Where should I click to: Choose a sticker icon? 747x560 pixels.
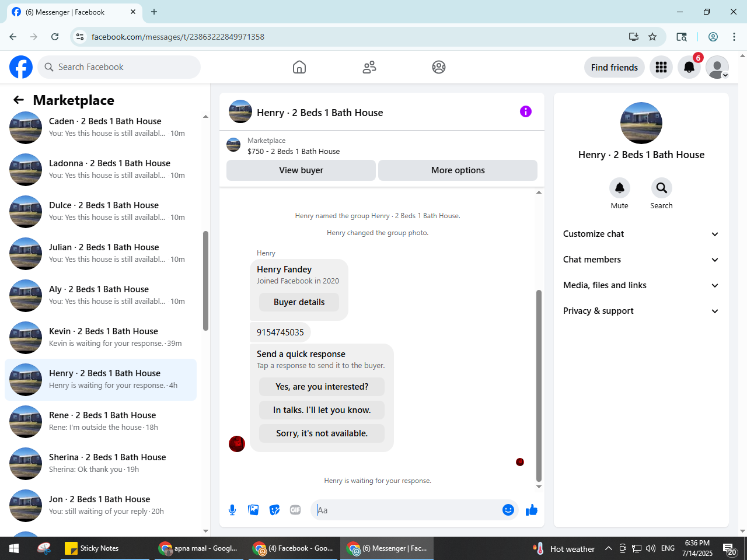pyautogui.click(x=274, y=510)
